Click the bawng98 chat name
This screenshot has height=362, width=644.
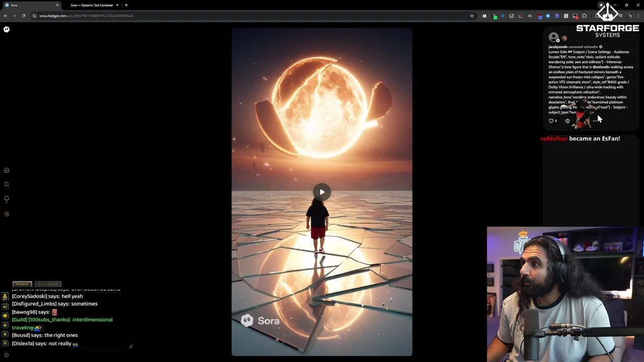(x=24, y=312)
